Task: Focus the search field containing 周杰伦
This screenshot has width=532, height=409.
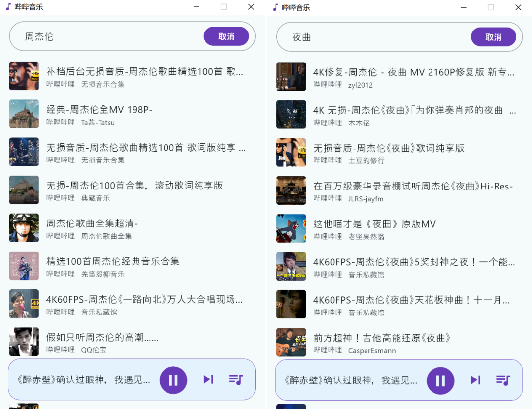Action: coord(108,36)
